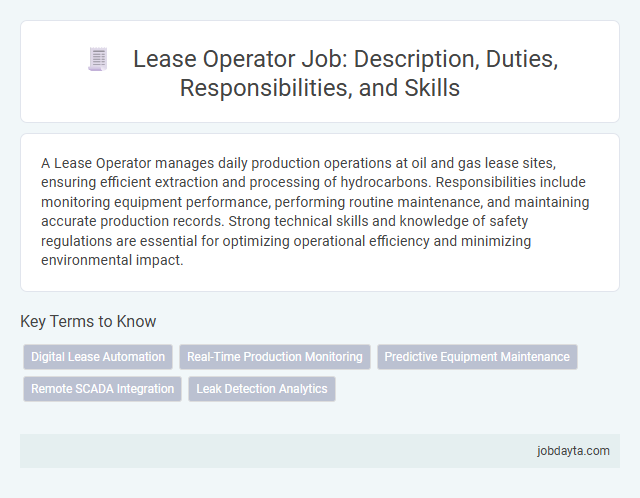
Task: Choose the Remote SCADA Integration tag
Action: coord(102,389)
